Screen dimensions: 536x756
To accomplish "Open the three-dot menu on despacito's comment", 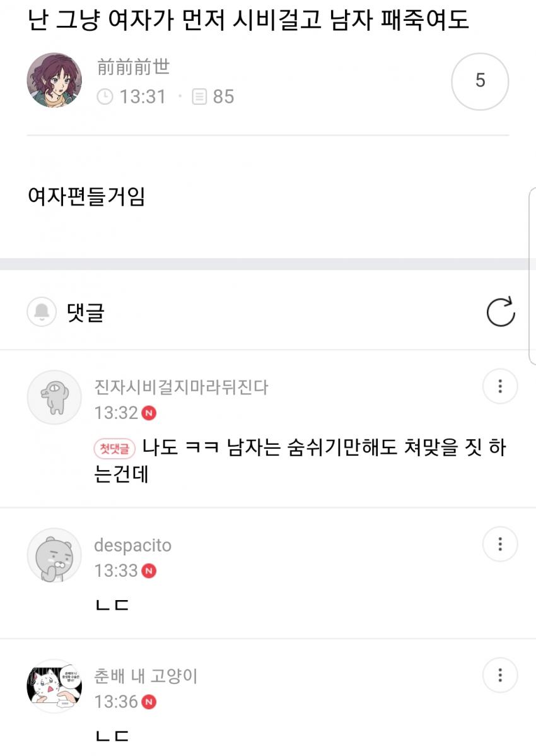I will 499,544.
